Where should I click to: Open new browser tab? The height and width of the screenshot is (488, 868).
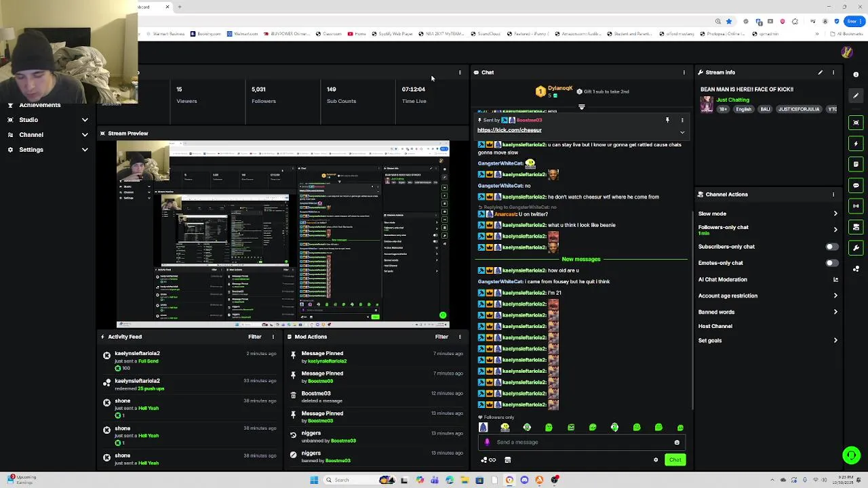click(180, 7)
